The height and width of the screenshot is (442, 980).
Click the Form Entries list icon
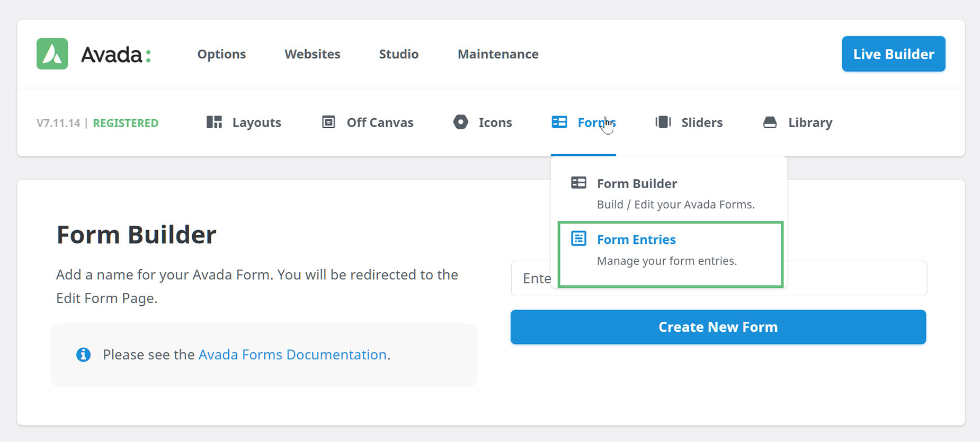click(x=578, y=238)
